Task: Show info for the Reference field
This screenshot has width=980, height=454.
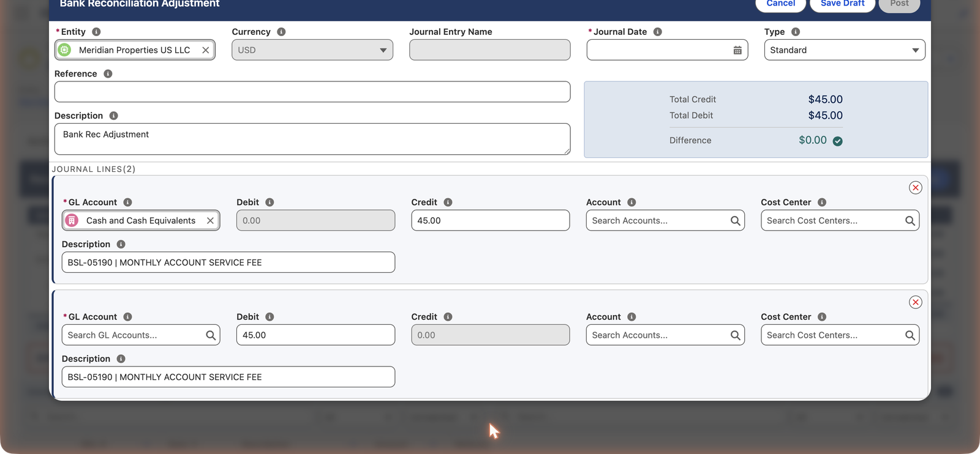Action: [x=108, y=74]
